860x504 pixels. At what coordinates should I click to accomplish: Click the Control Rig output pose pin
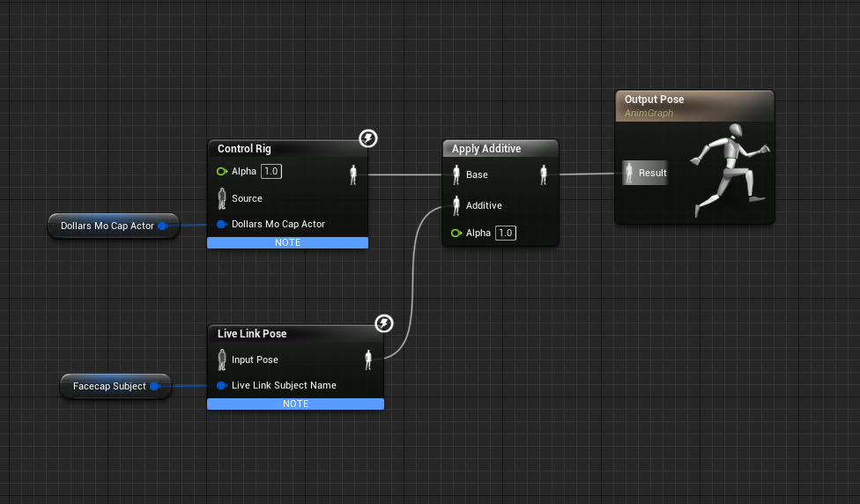coord(353,174)
